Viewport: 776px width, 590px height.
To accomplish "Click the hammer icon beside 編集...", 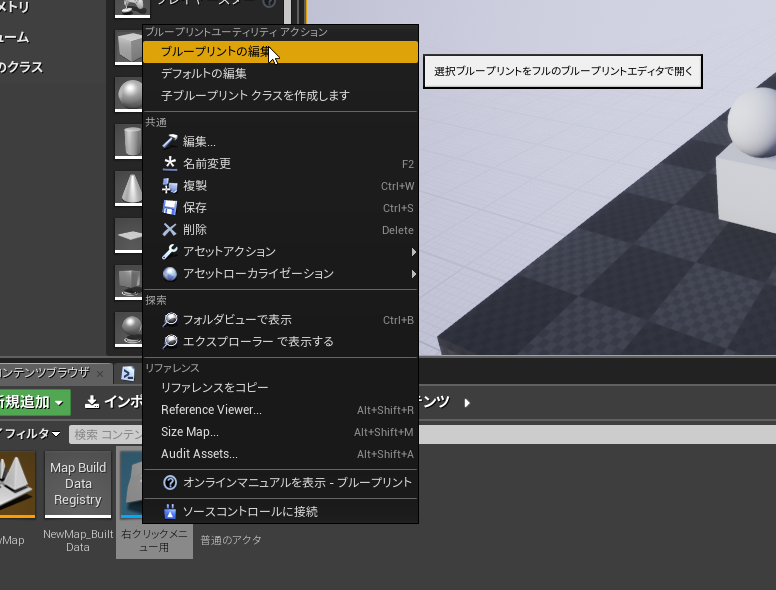I will 170,142.
